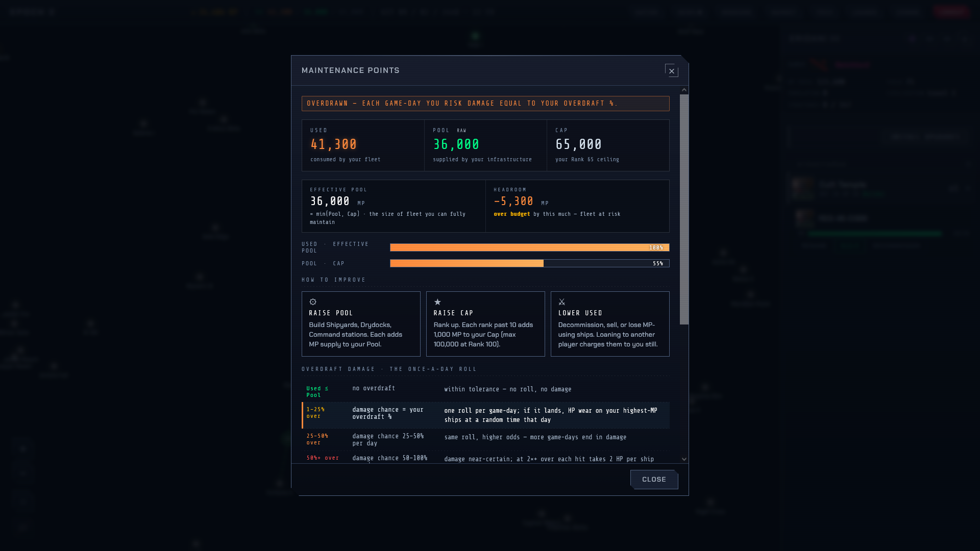This screenshot has width=980, height=551.
Task: Click the gear icon on Raise Pool card
Action: coord(313,302)
